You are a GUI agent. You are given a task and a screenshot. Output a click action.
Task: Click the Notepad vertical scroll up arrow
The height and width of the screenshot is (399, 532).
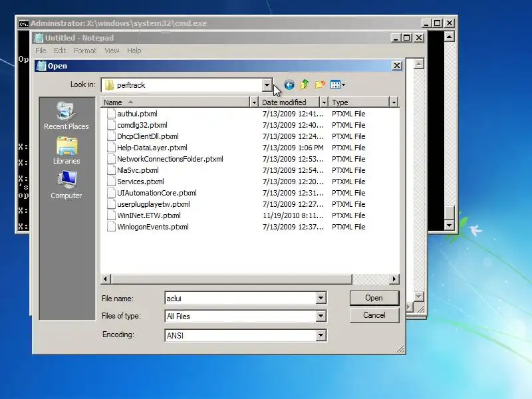[x=419, y=64]
